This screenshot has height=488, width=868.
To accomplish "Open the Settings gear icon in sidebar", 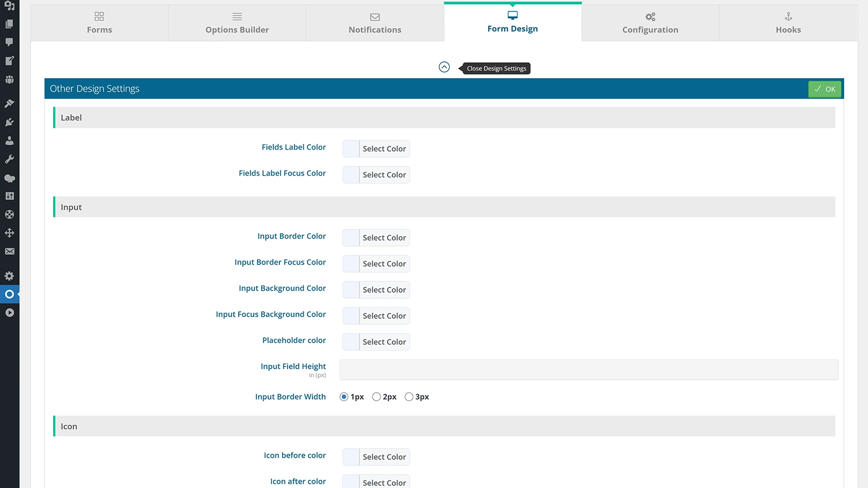I will point(9,275).
